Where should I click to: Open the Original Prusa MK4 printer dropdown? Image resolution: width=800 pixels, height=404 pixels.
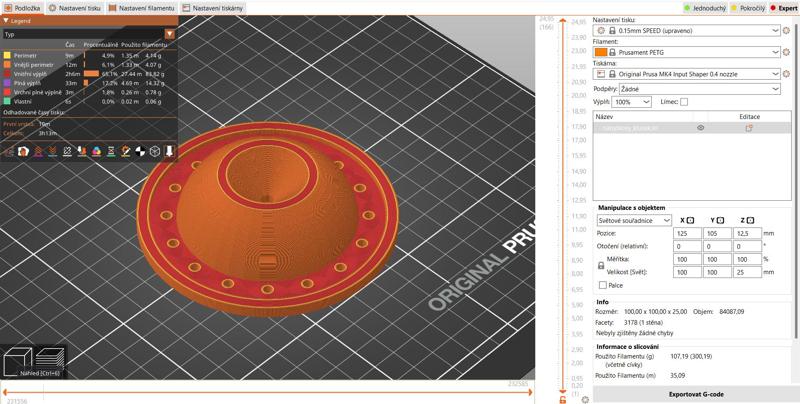tap(687, 74)
